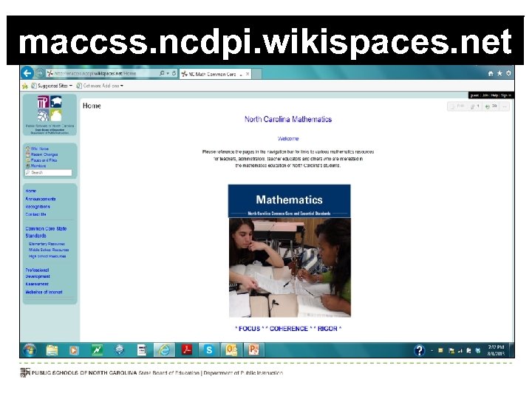This screenshot has width=532, height=399.
Task: Open the wireless network app taskbar icon
Action: 120,349
